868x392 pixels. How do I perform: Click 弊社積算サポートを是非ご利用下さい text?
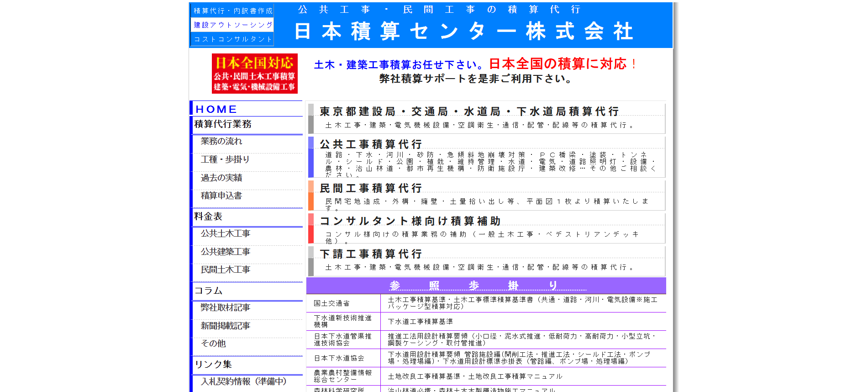[x=475, y=79]
